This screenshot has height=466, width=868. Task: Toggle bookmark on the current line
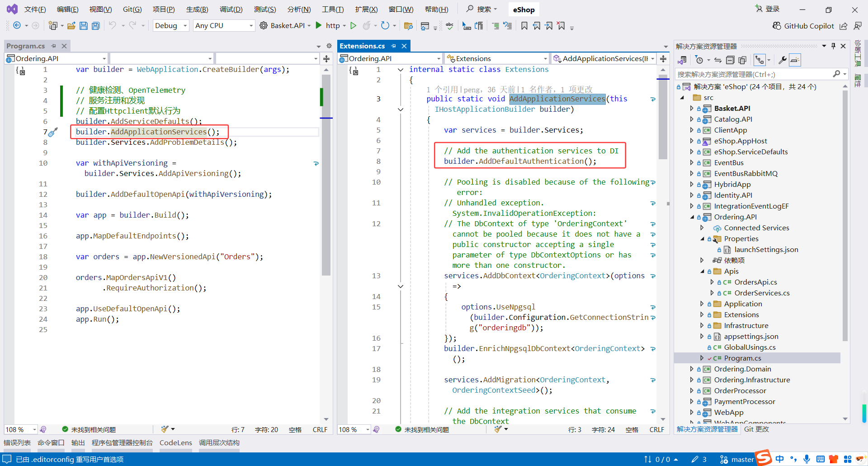pyautogui.click(x=524, y=26)
